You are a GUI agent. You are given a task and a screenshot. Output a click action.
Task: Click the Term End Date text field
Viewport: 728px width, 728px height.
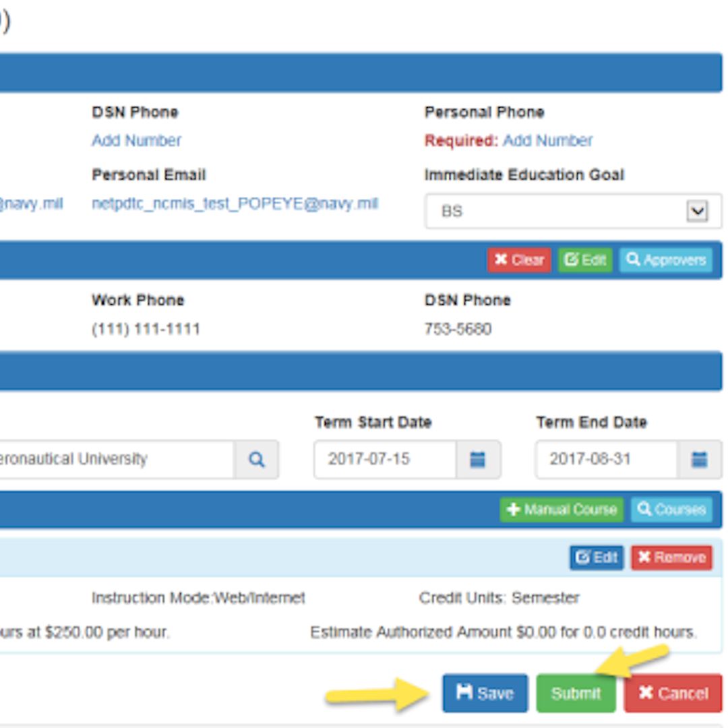607,460
